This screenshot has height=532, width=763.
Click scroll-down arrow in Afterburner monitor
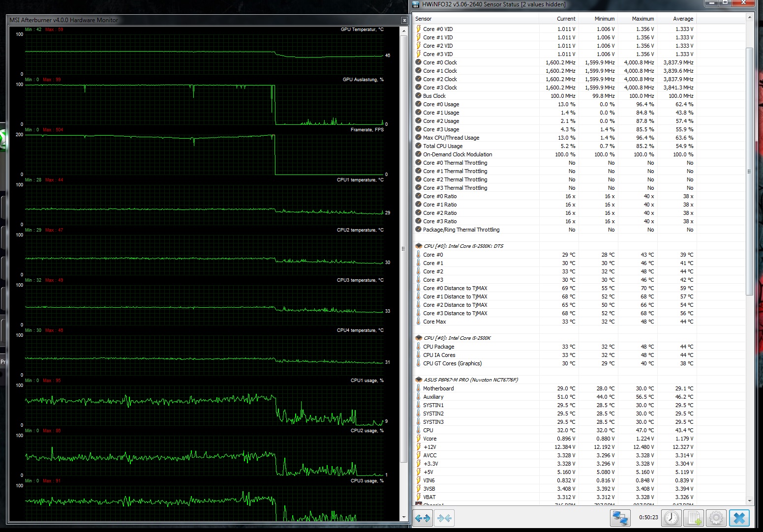coord(404,517)
